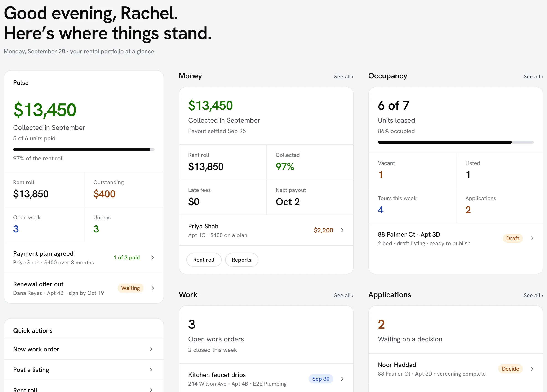Select the Unread 3 tile

coord(124,224)
